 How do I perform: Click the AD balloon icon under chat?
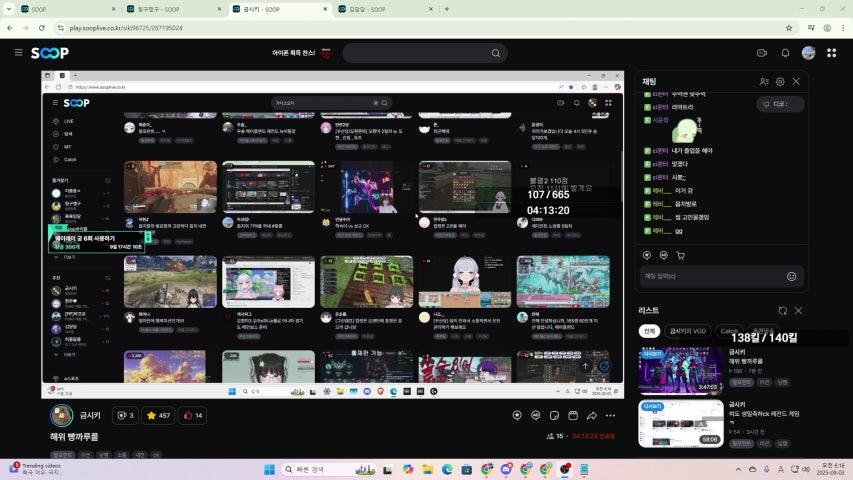point(664,255)
